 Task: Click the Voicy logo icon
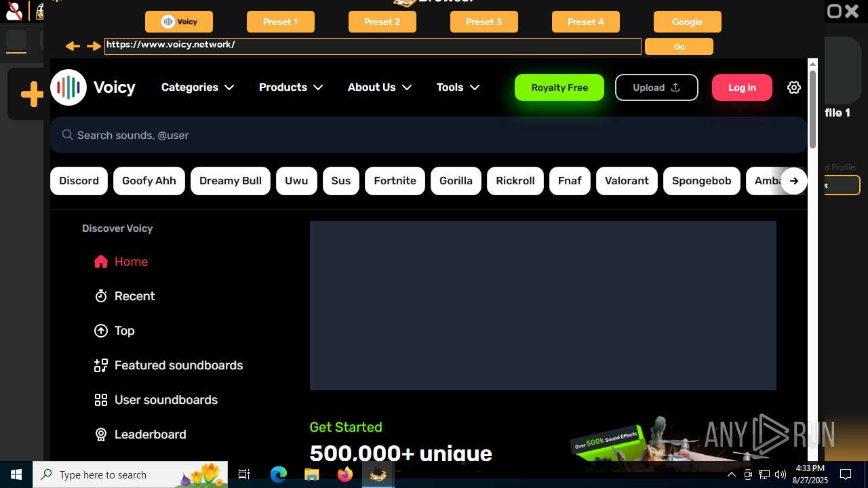click(68, 87)
